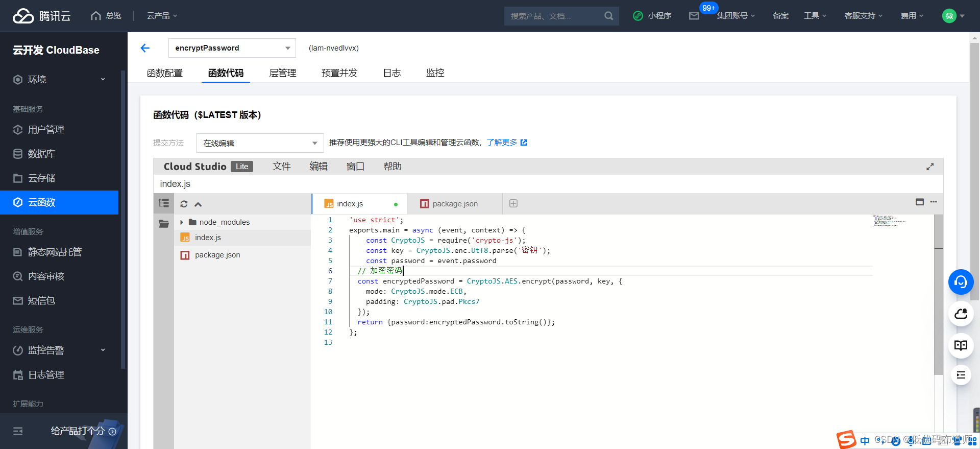Switch to the 函数代码 tab
The height and width of the screenshot is (449, 980).
(226, 73)
